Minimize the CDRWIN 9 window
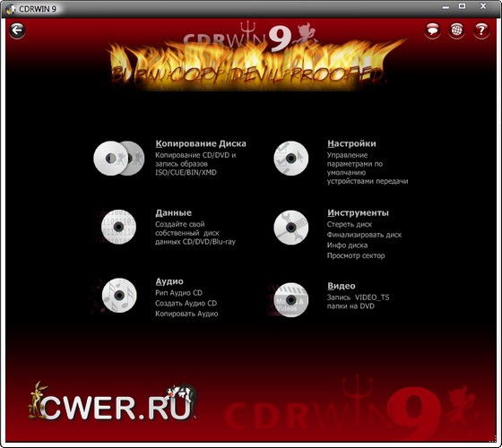 click(446, 7)
